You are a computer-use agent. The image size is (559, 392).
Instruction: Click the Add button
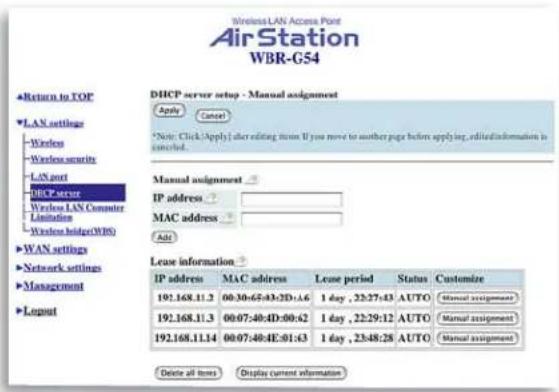[164, 237]
